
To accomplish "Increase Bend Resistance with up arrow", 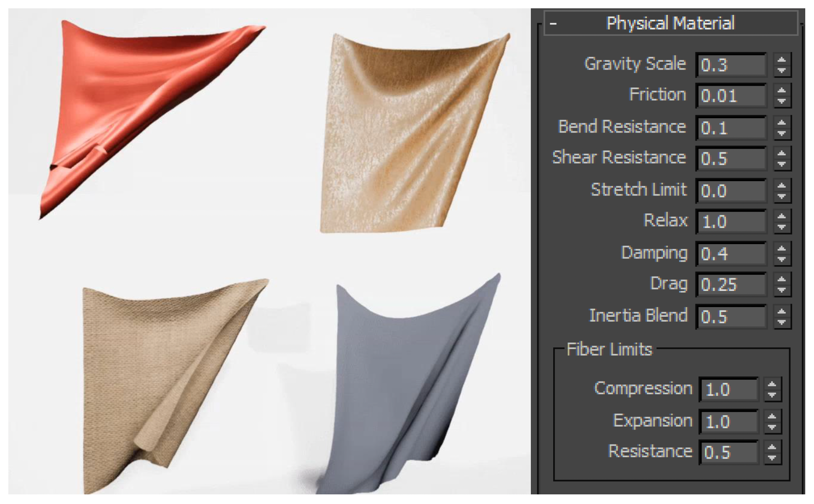I will point(782,123).
